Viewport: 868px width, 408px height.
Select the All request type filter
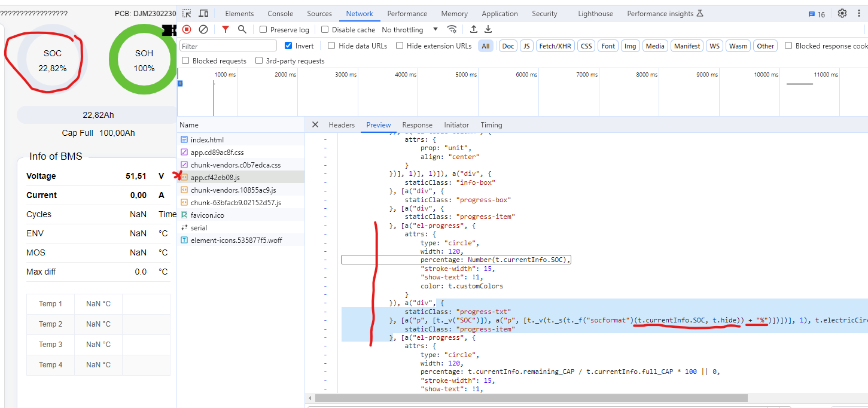click(x=486, y=46)
